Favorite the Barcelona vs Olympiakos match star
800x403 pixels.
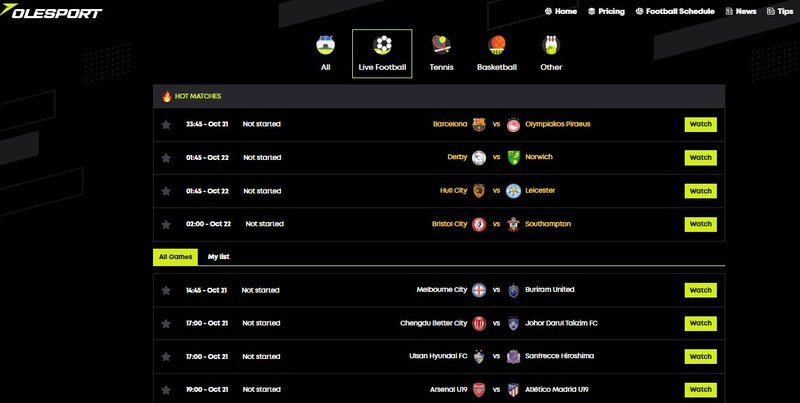click(166, 124)
